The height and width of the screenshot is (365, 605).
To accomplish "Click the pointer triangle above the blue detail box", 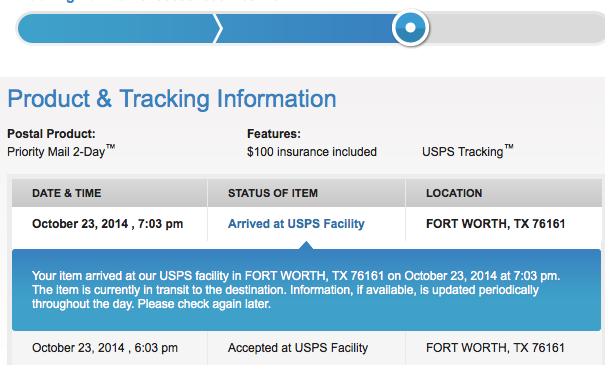I will click(x=306, y=245).
